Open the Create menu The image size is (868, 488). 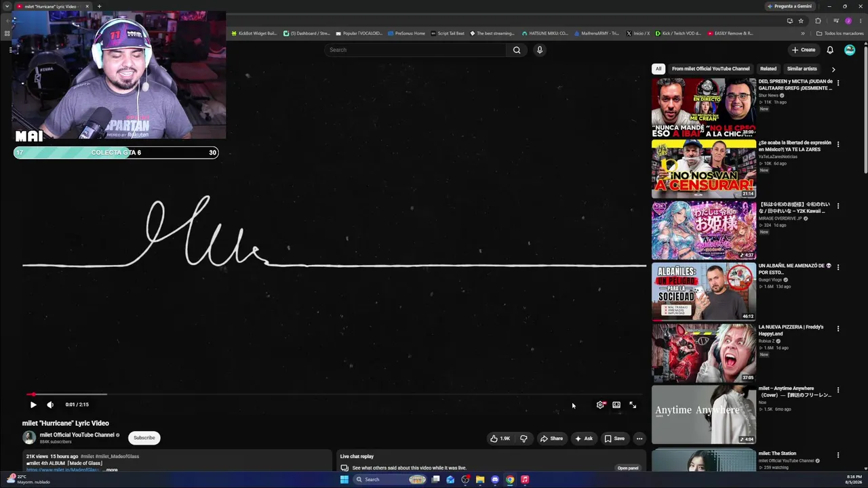(804, 49)
